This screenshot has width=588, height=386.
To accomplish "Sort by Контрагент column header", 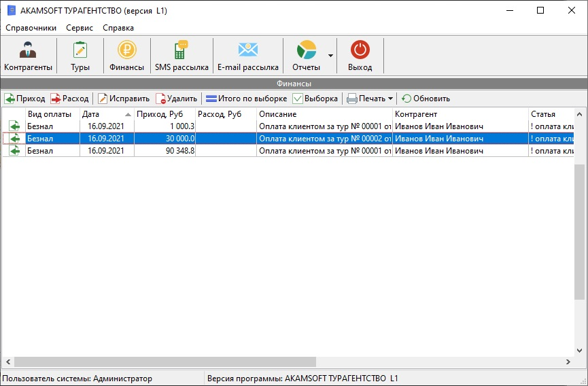I will click(460, 114).
